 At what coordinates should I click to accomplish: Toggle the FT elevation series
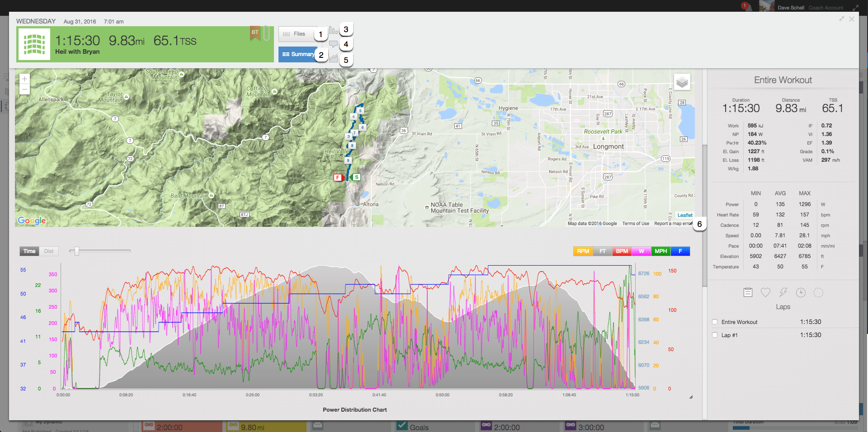[x=603, y=251]
